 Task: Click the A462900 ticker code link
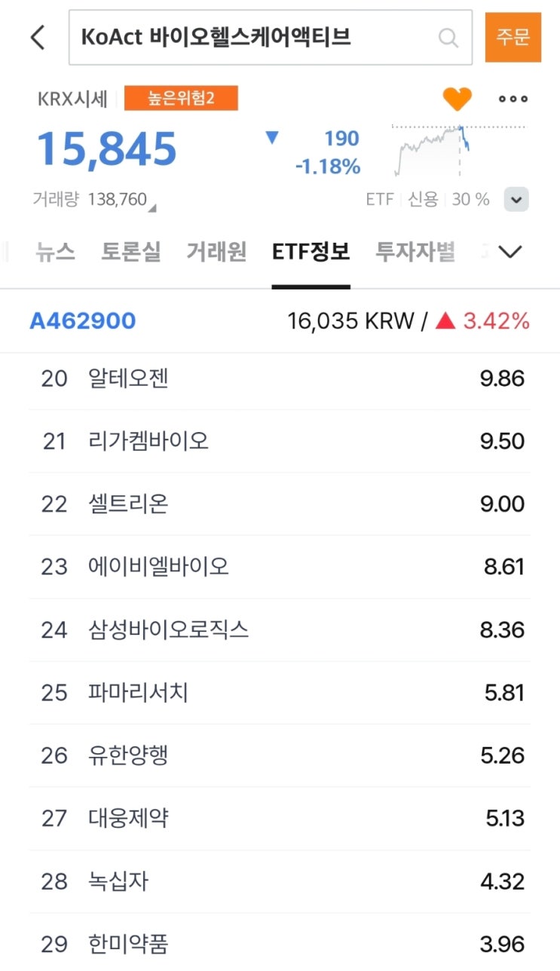(x=83, y=321)
